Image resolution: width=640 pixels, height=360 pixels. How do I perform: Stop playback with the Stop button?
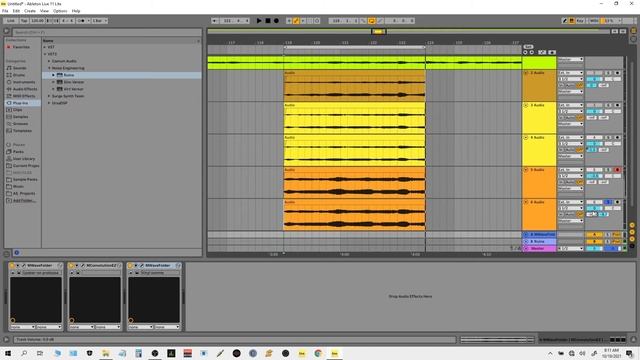coord(268,21)
